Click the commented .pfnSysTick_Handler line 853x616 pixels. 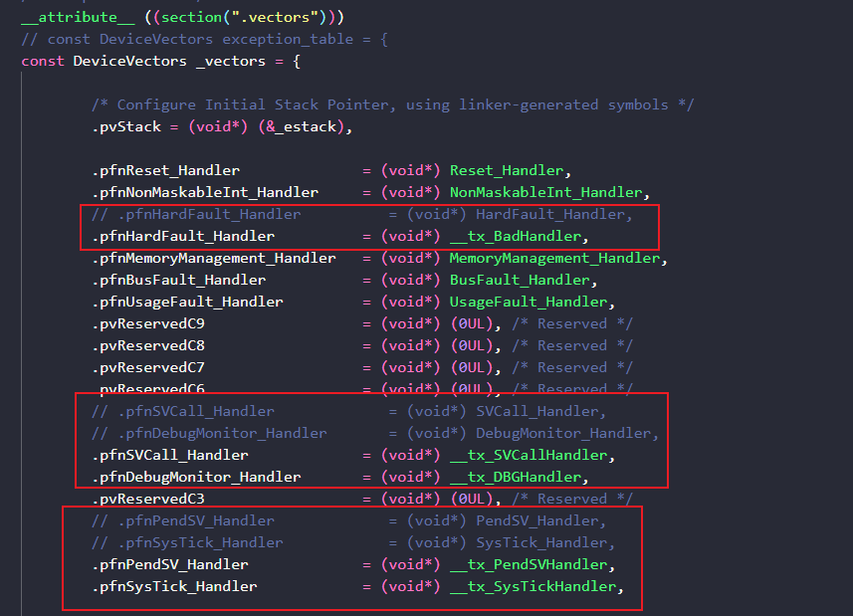(353, 542)
